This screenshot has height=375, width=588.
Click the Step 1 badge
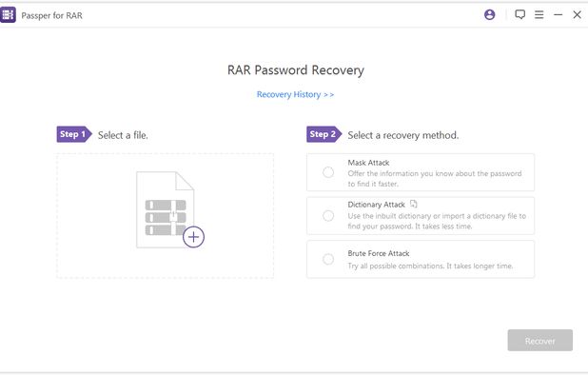[74, 134]
